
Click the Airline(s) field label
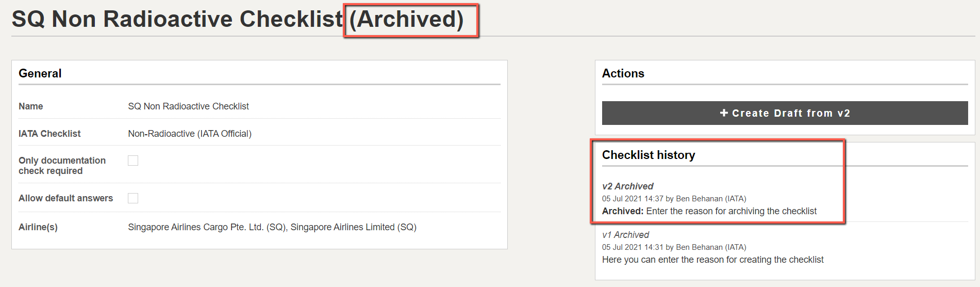tap(38, 227)
